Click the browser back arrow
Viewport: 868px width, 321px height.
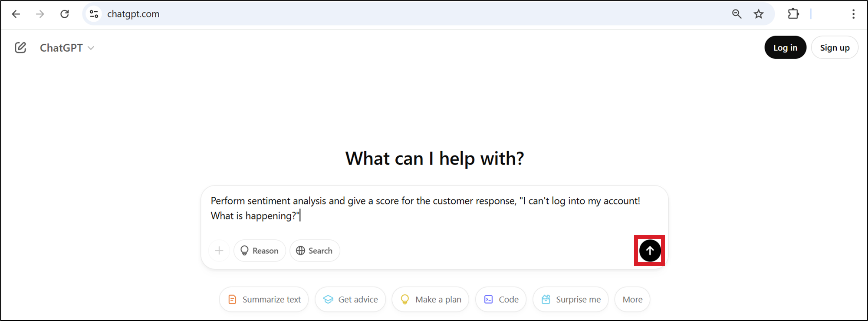pos(16,14)
